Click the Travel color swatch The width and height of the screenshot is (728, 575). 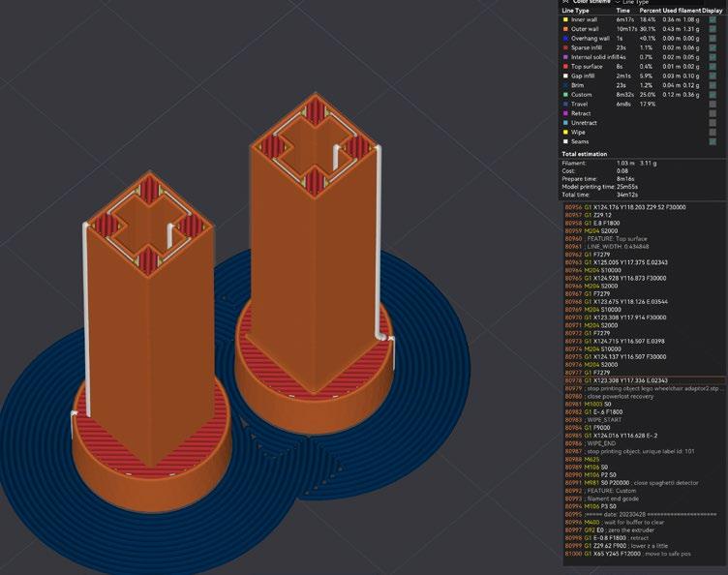point(565,104)
